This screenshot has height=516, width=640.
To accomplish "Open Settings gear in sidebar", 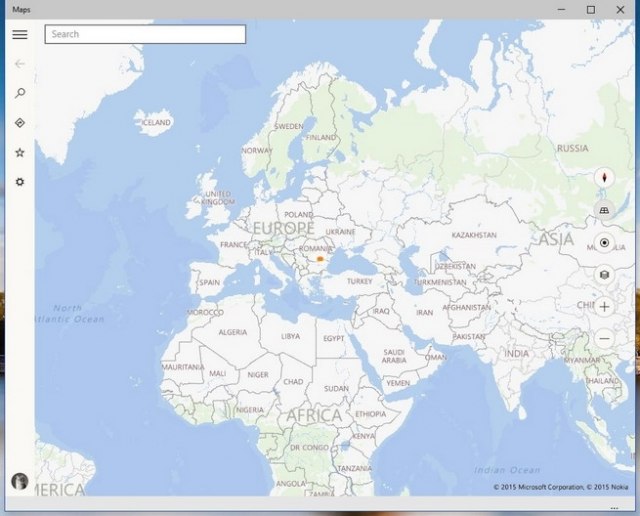I will click(x=20, y=182).
